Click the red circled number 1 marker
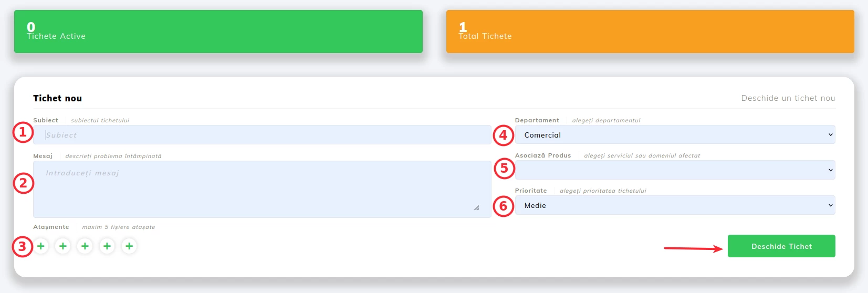The height and width of the screenshot is (293, 868). pos(23,132)
